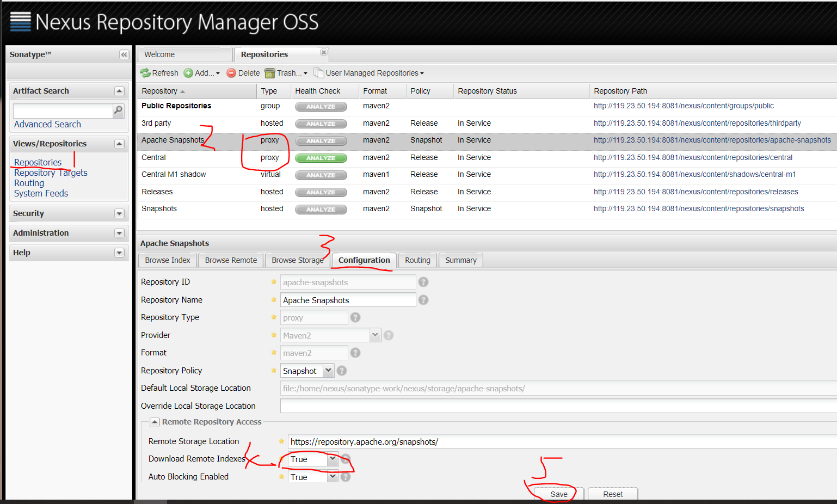This screenshot has height=504, width=837.
Task: Open the releases repository URL
Action: click(x=696, y=192)
